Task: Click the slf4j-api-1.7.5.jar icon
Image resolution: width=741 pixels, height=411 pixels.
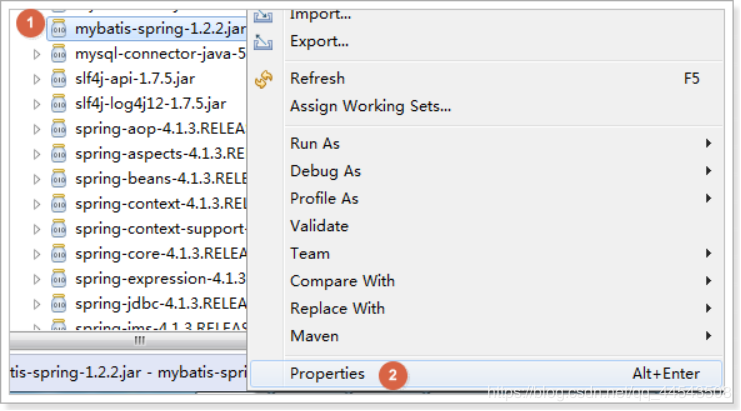Action: click(x=59, y=78)
